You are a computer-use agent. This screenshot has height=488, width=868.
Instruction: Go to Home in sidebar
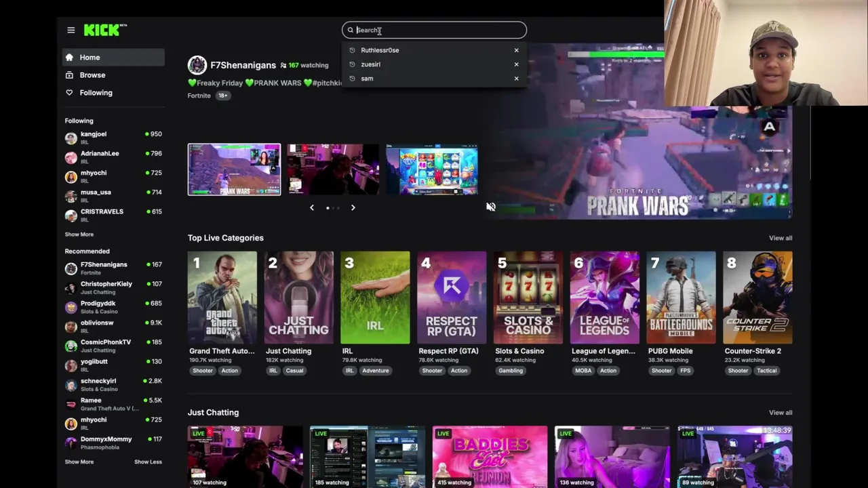pos(113,58)
